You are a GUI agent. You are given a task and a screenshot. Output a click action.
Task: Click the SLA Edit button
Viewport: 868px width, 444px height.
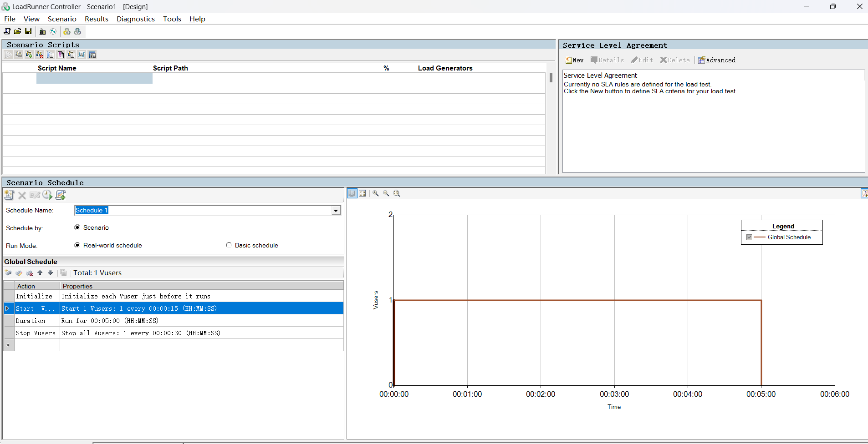click(642, 60)
